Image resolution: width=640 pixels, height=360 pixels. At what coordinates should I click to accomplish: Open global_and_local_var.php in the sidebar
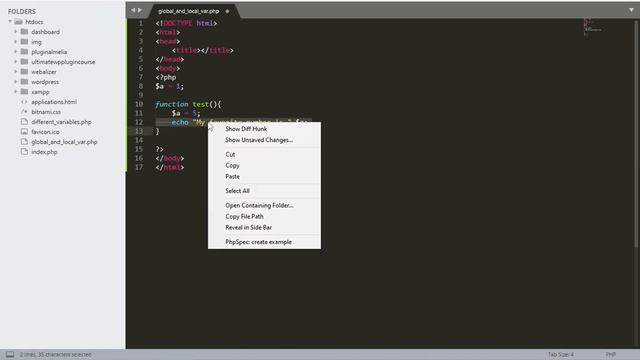(64, 142)
